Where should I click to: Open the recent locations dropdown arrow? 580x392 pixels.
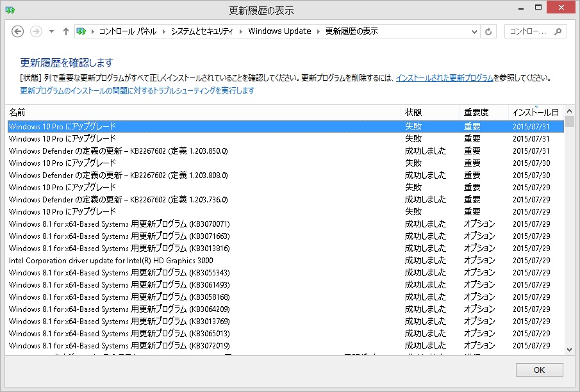(x=51, y=31)
